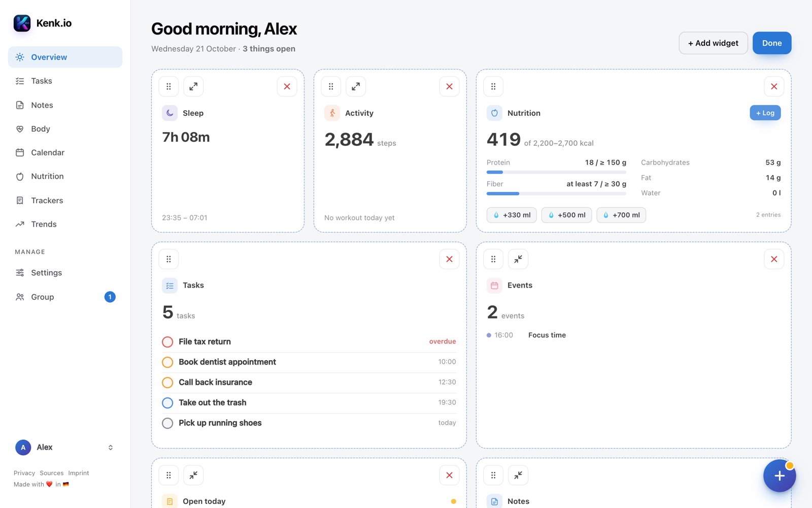This screenshot has width=812, height=508.
Task: Check off Book dentist appointment
Action: tap(167, 362)
